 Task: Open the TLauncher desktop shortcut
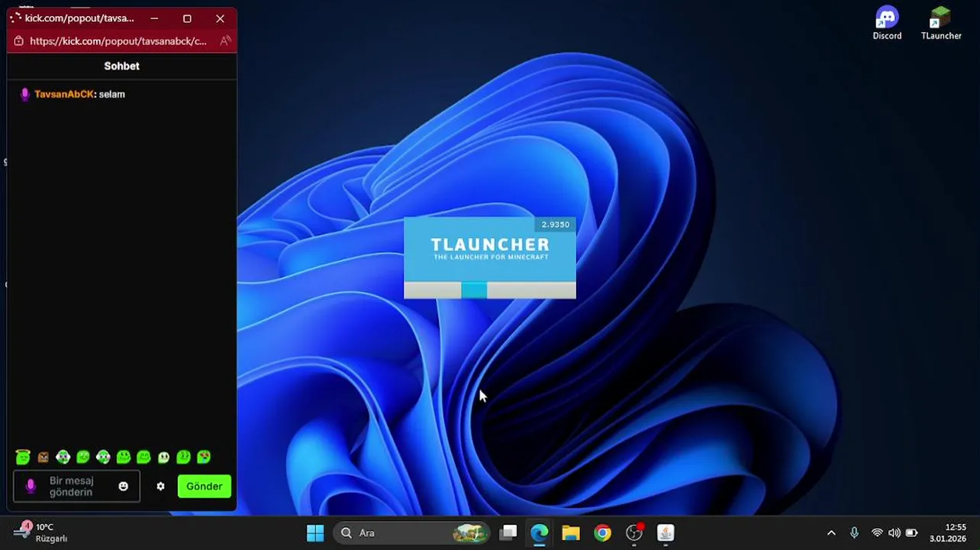(941, 23)
